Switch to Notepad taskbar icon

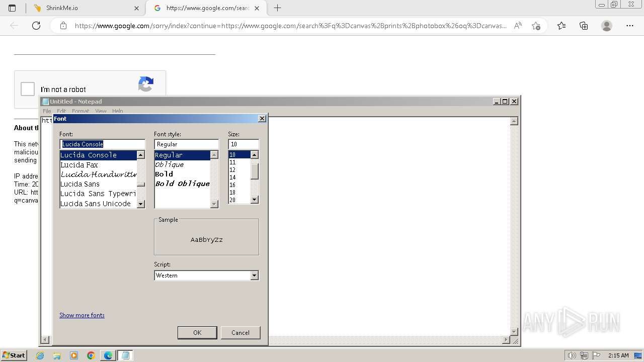coord(125,355)
